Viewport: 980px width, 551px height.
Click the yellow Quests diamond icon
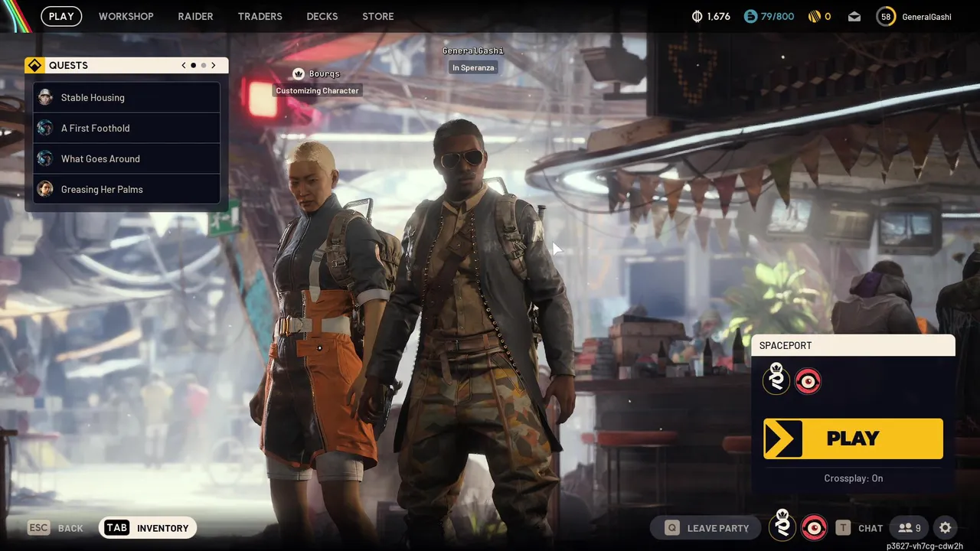click(x=34, y=65)
